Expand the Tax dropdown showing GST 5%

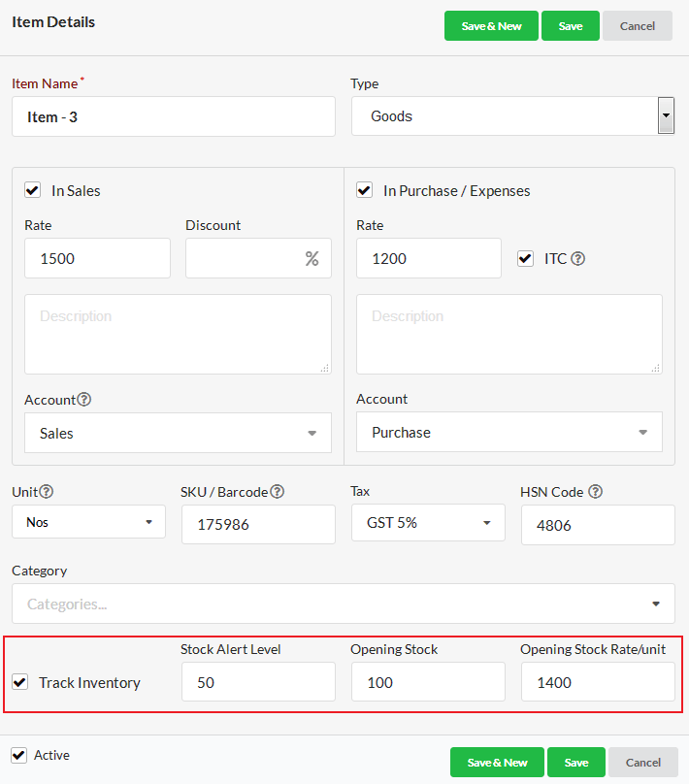[428, 522]
